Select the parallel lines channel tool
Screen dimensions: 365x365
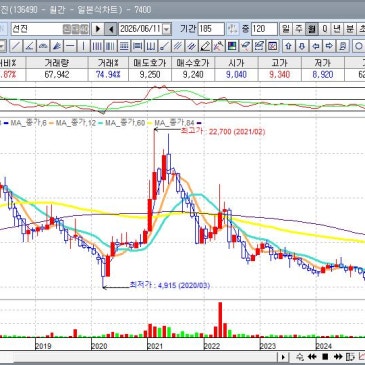(x=178, y=46)
